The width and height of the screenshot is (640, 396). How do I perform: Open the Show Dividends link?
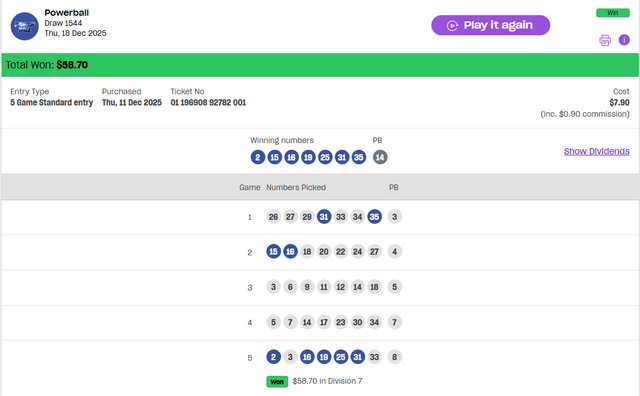pos(596,151)
